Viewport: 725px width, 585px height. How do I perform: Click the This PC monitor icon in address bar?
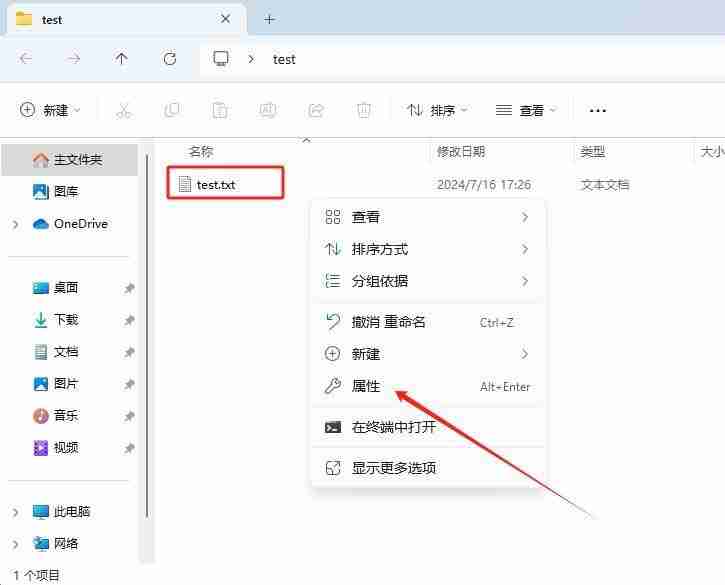click(221, 59)
